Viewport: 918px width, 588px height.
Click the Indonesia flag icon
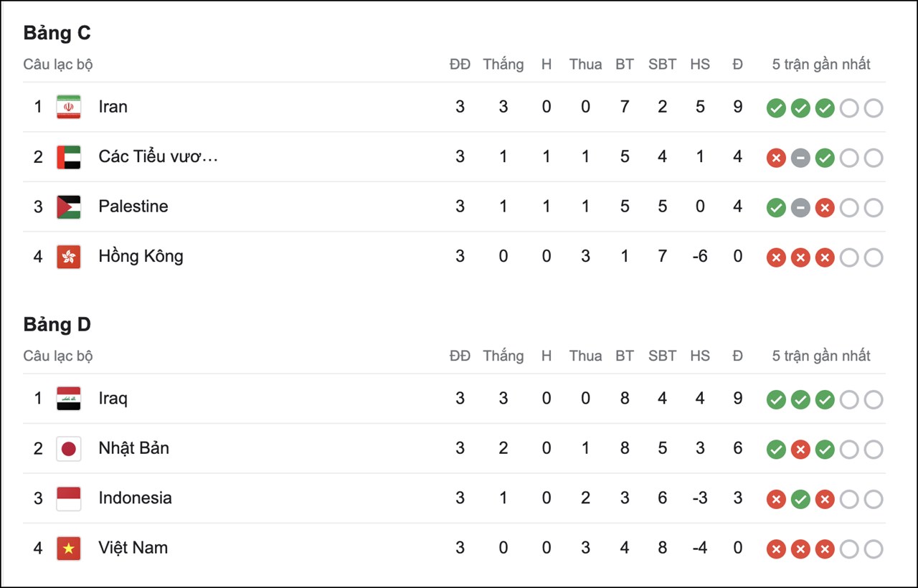[x=69, y=498]
